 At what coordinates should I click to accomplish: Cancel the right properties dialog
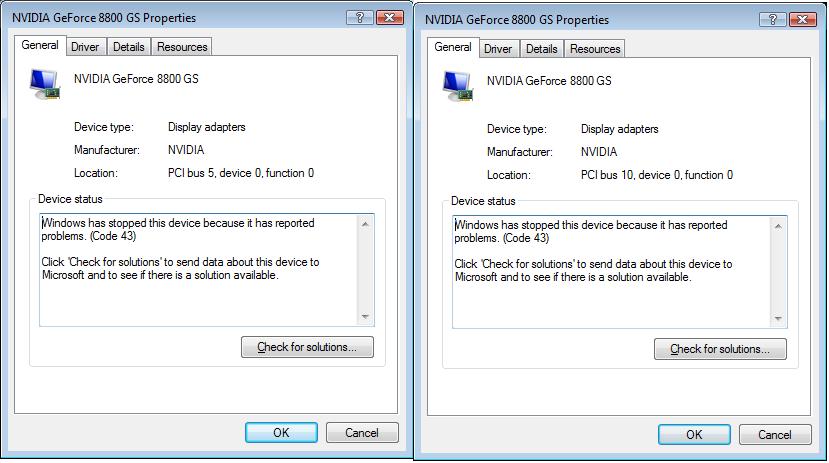[775, 434]
